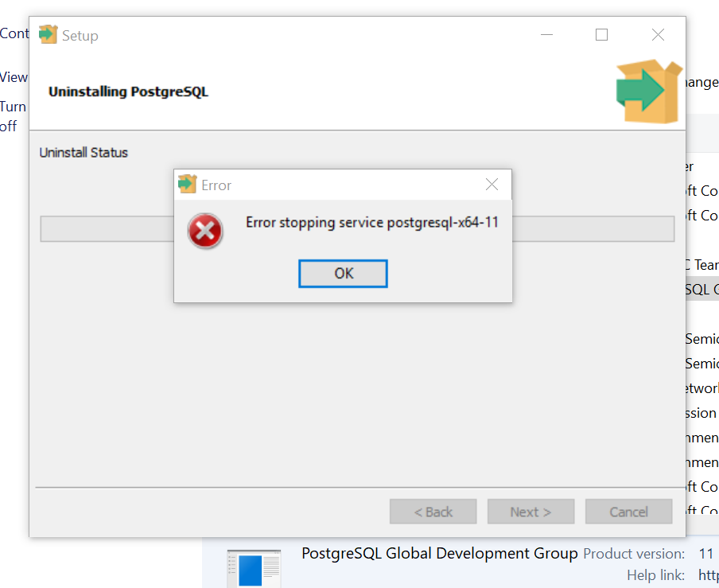Screen dimensions: 719x588
Task: Open the View installed updates link
Action: point(14,77)
